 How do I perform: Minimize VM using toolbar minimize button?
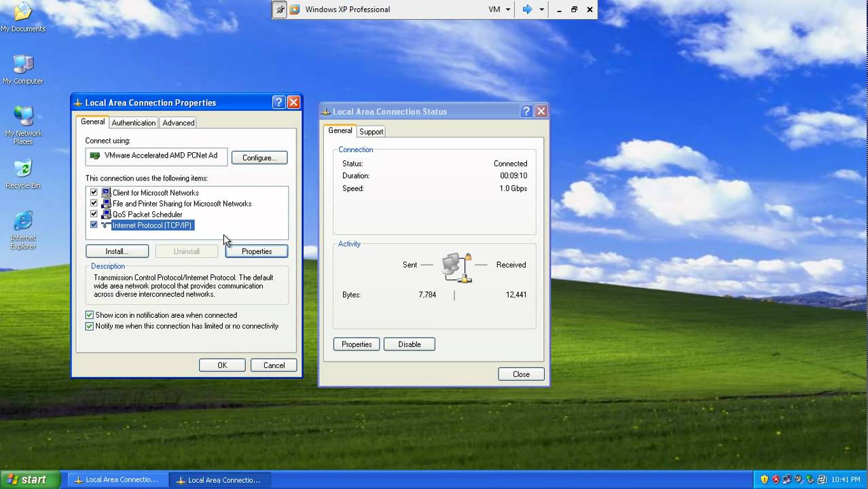[x=559, y=10]
